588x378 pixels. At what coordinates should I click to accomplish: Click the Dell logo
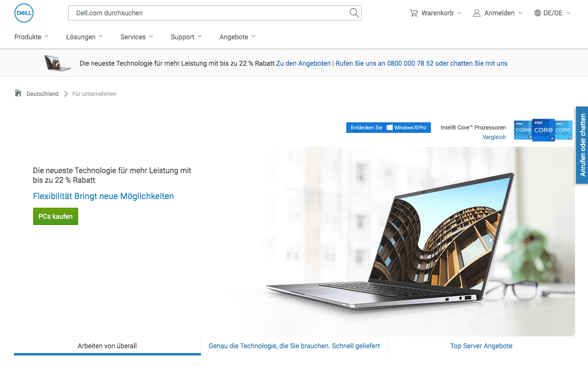coord(24,13)
